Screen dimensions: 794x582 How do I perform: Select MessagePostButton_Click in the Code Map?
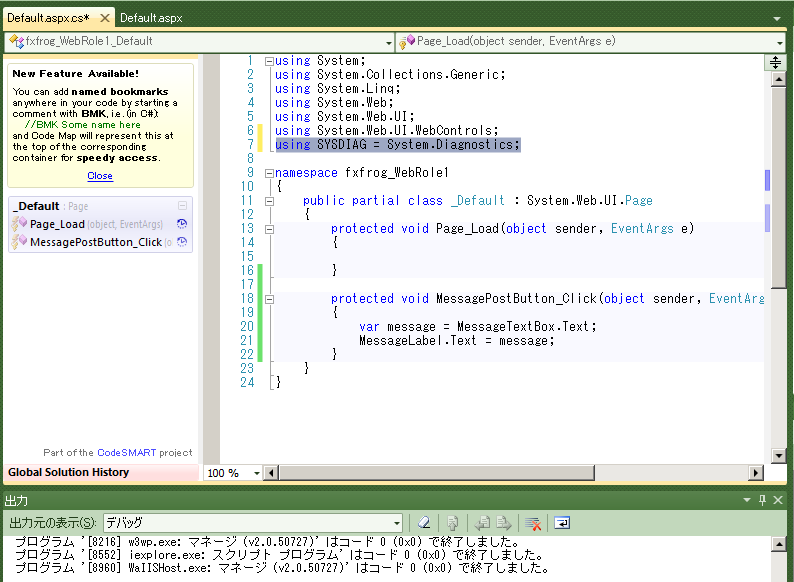click(x=95, y=242)
